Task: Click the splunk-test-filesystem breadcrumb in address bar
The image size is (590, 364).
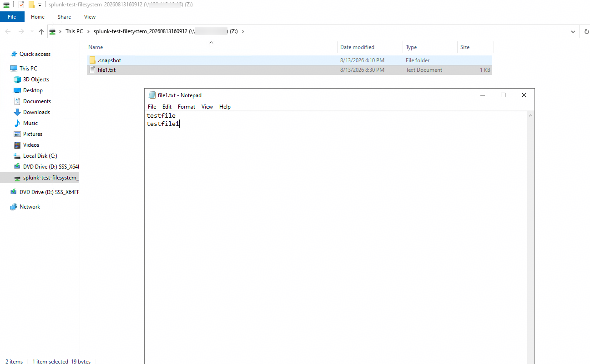Action: 166,31
